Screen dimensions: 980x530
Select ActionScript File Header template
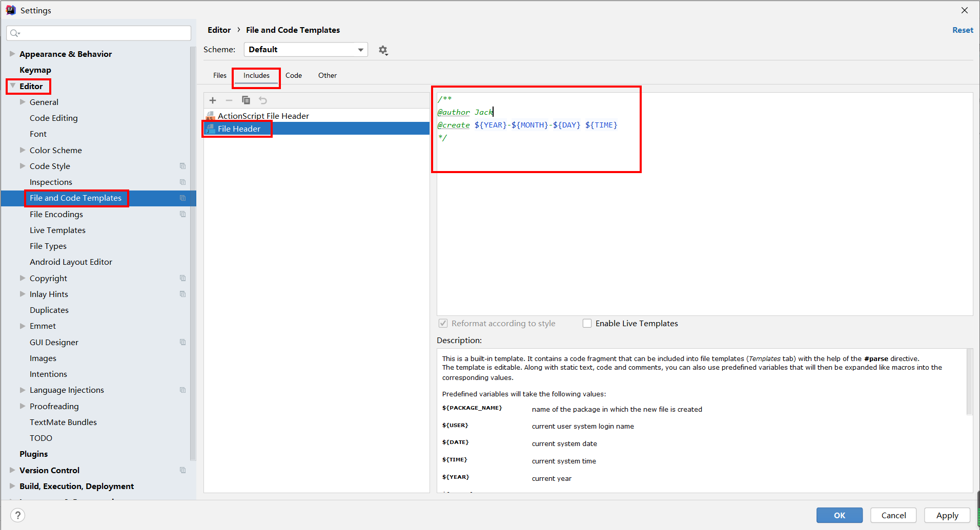coord(316,116)
